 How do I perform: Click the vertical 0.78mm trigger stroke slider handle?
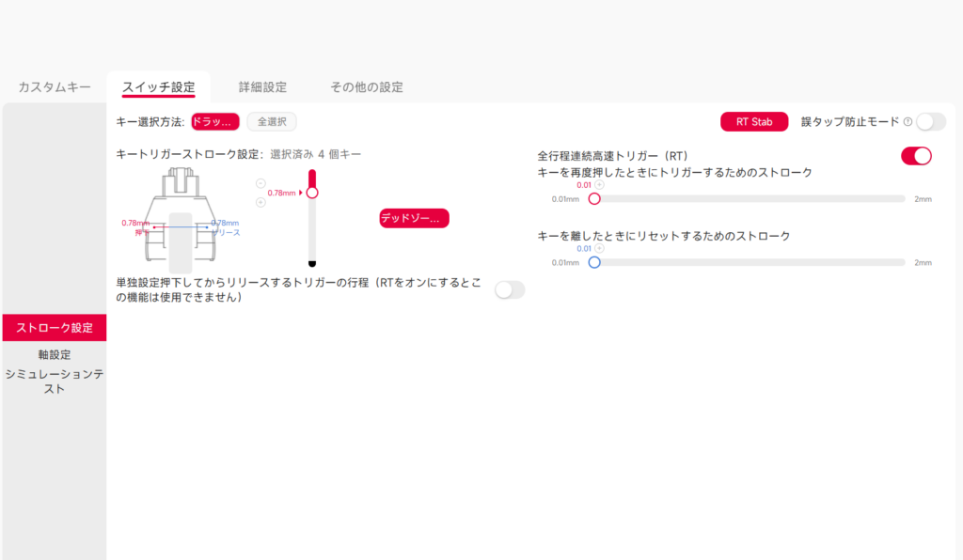point(312,193)
